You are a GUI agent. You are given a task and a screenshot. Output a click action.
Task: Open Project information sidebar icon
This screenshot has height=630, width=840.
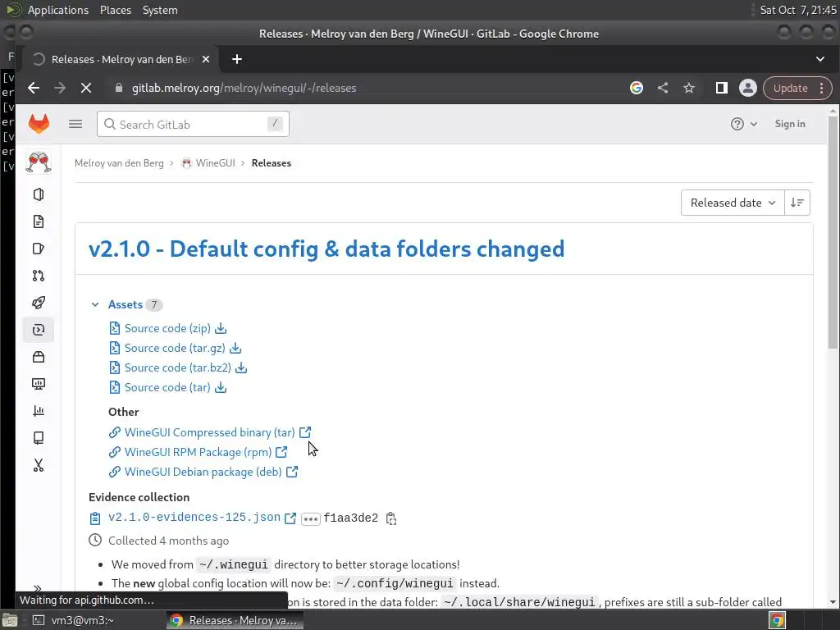click(x=39, y=194)
